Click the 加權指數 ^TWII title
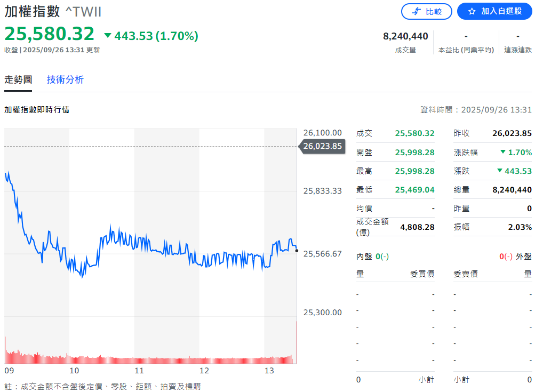This screenshot has width=543, height=392. pos(53,12)
